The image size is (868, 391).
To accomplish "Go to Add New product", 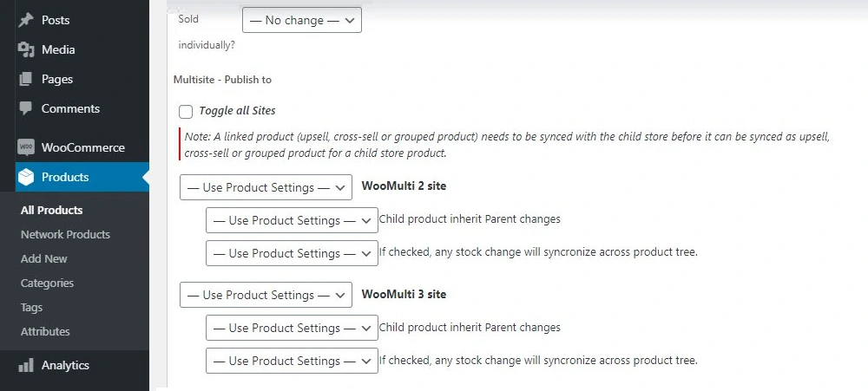I will [44, 258].
